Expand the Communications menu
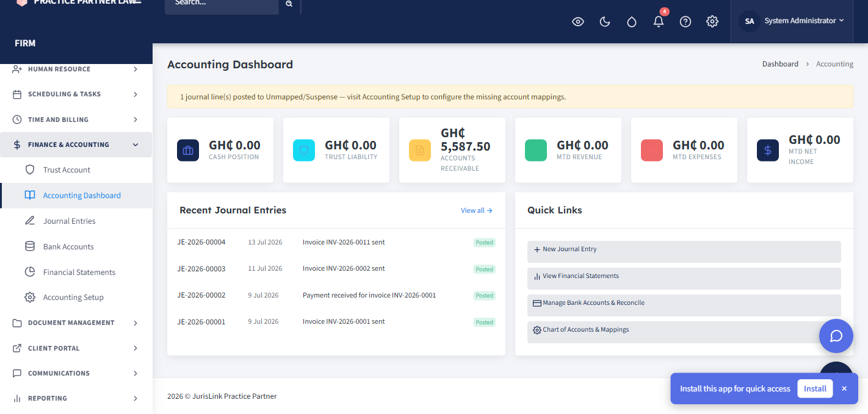The width and height of the screenshot is (868, 414). tap(76, 373)
